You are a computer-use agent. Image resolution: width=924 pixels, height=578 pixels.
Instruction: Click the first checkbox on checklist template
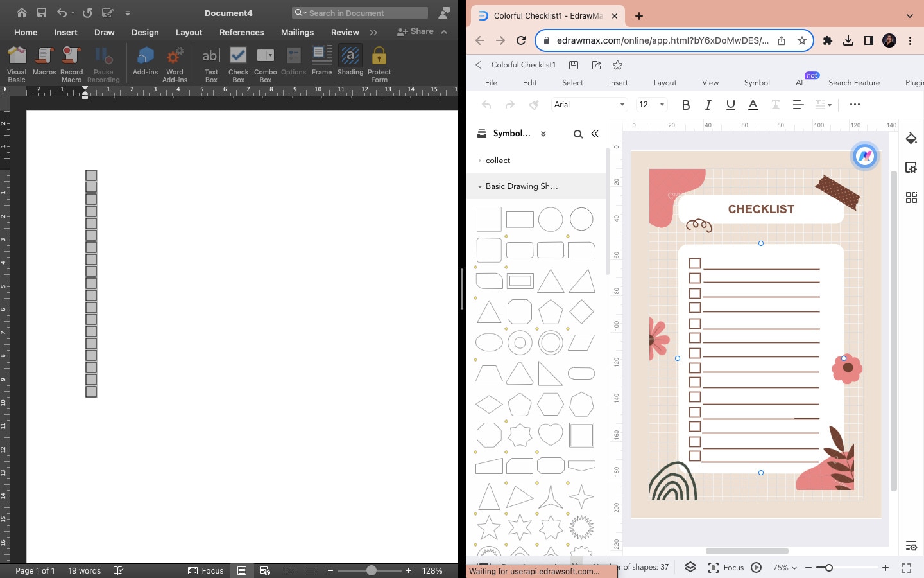click(694, 263)
